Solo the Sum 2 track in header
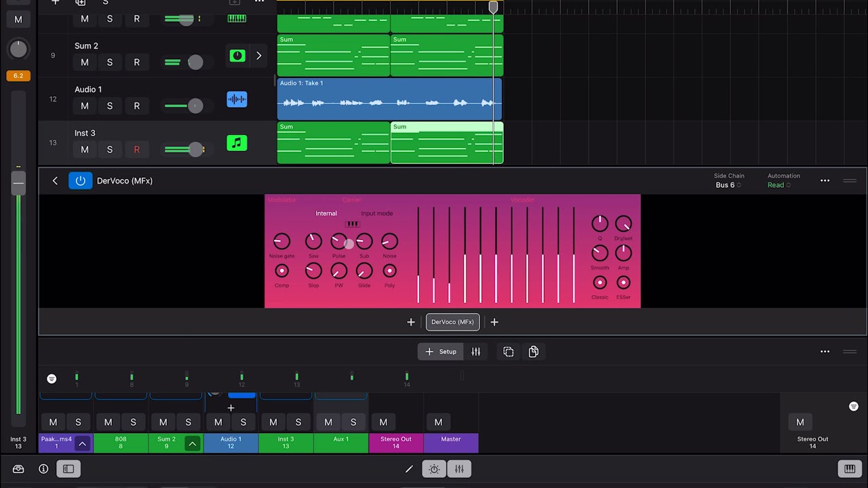The height and width of the screenshot is (488, 868). coord(110,62)
